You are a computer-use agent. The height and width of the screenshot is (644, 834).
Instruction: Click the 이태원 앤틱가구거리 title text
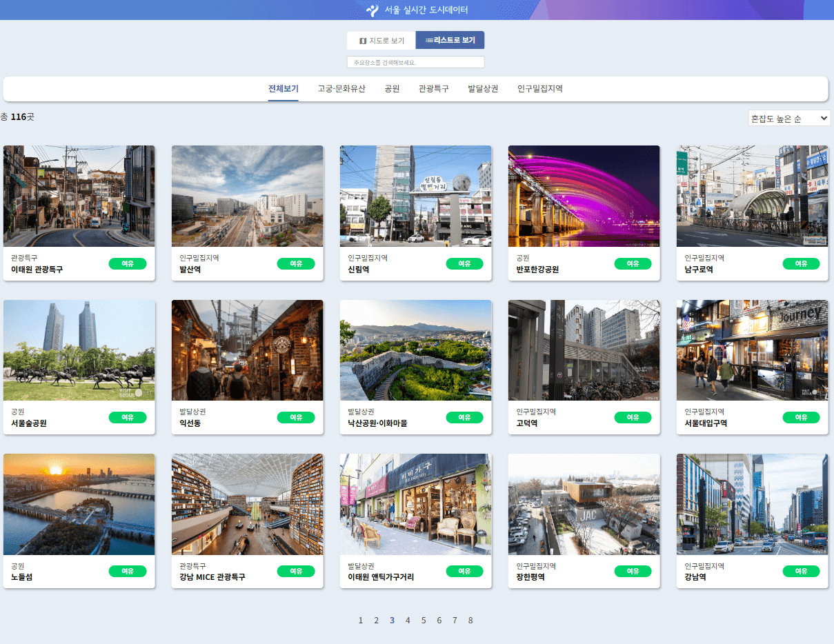[x=381, y=577]
